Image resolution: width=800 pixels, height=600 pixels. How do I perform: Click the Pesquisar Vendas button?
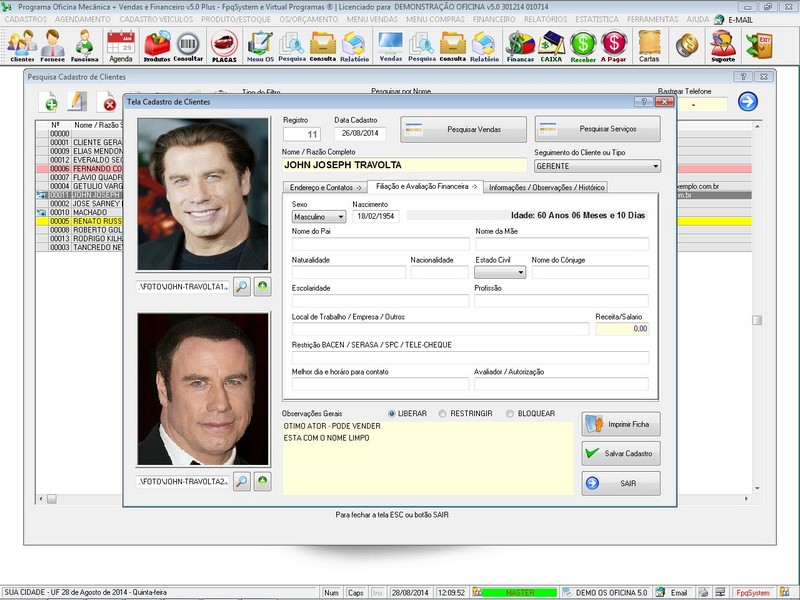[x=464, y=129]
